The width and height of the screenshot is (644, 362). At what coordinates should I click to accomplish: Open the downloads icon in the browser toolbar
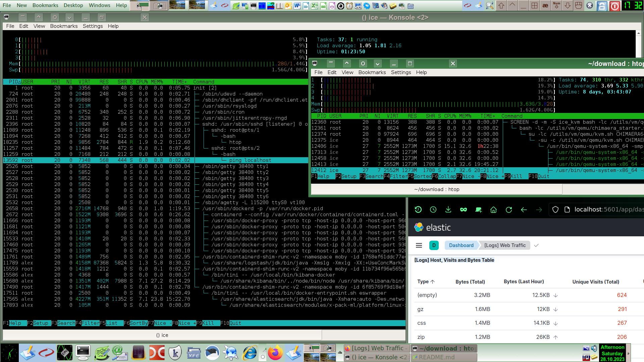(448, 210)
